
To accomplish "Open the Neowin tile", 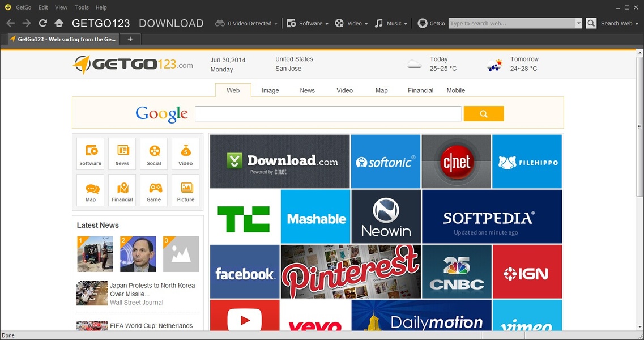I will point(386,216).
